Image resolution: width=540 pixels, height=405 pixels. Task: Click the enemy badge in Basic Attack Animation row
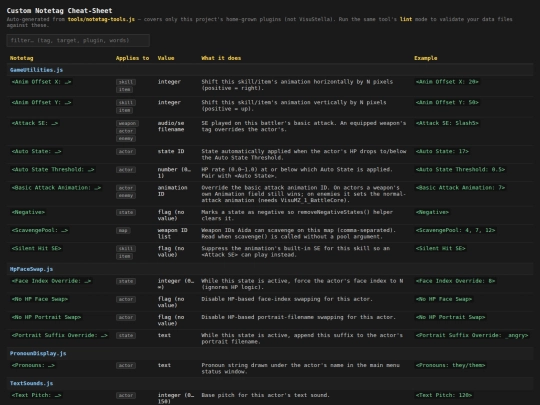(126, 195)
